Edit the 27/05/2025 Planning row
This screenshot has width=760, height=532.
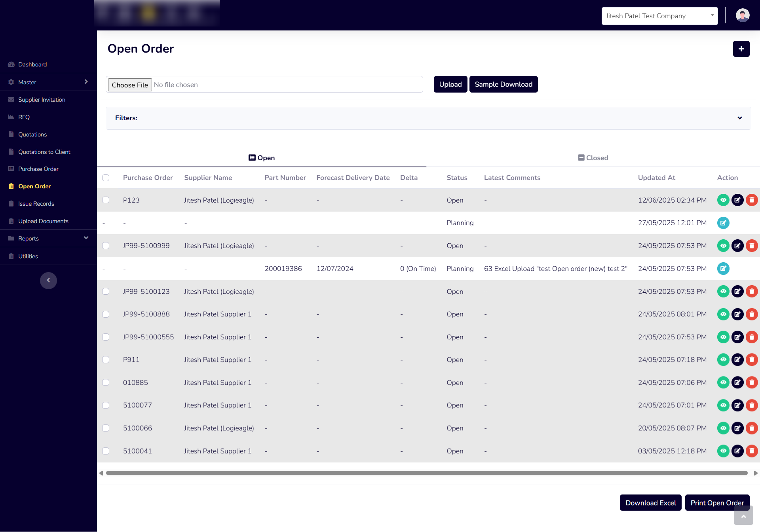723,223
